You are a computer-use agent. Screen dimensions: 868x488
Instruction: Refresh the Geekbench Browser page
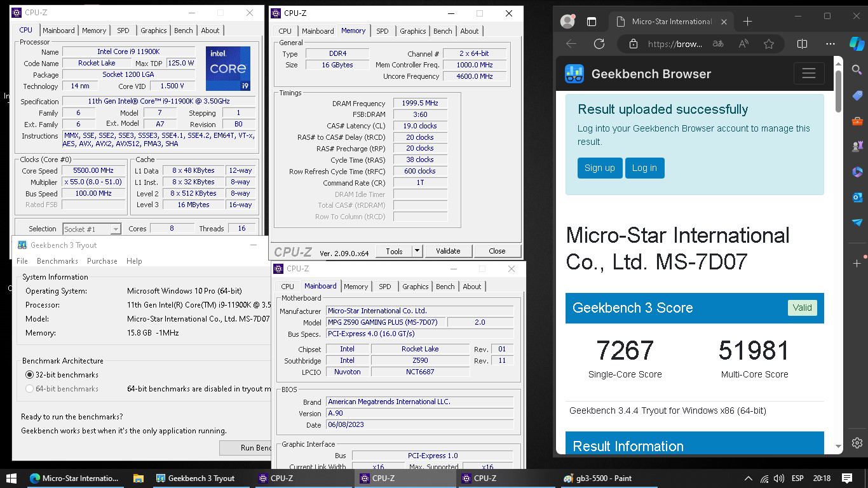click(599, 44)
